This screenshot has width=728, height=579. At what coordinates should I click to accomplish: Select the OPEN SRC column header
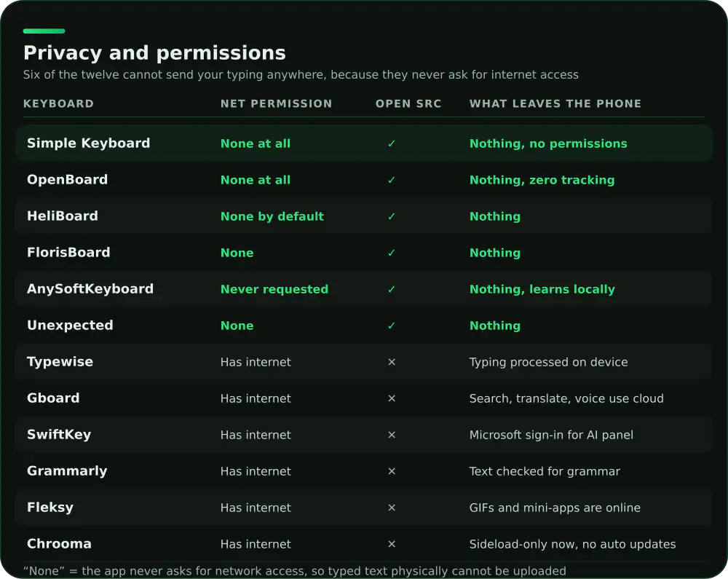408,103
